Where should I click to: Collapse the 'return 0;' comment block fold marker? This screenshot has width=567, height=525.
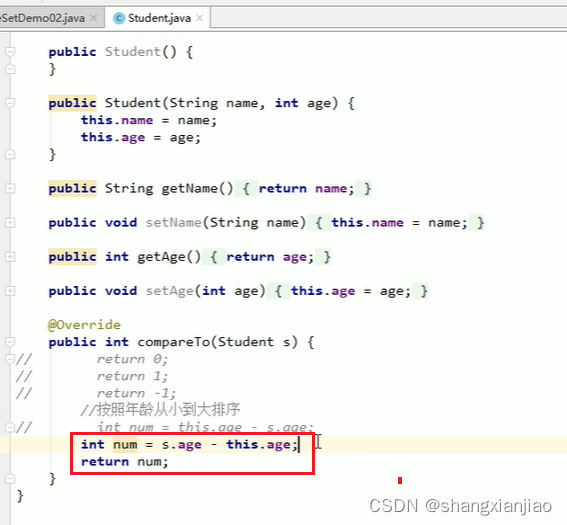coord(10,359)
